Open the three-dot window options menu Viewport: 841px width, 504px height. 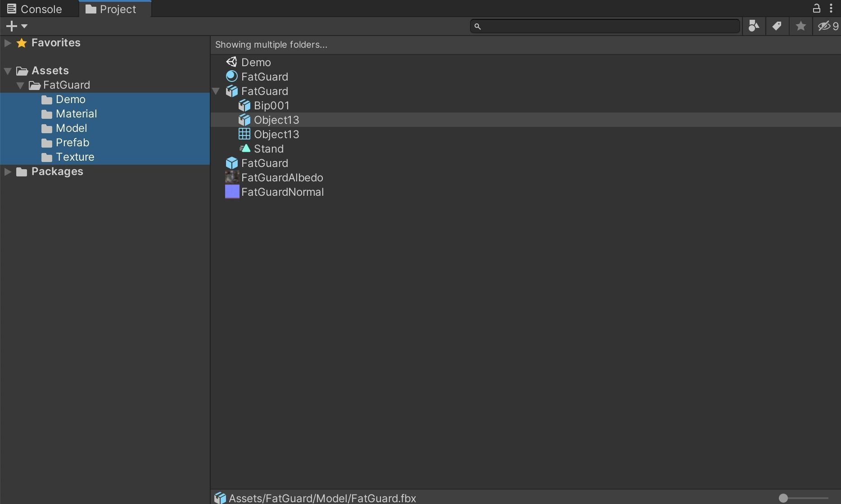831,8
